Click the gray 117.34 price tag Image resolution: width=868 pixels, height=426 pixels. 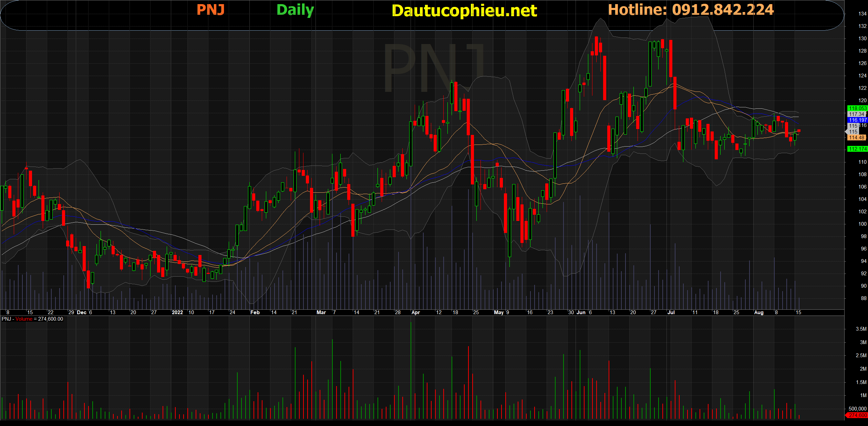point(856,114)
